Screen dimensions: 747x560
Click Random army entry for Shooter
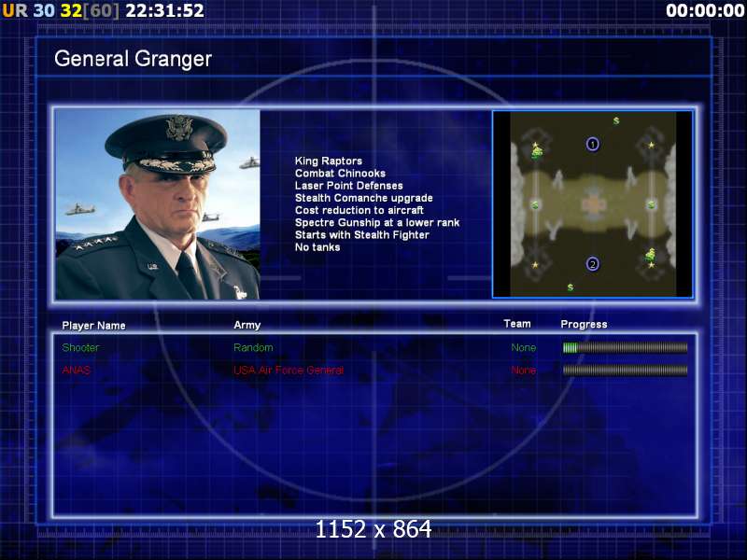tap(253, 347)
